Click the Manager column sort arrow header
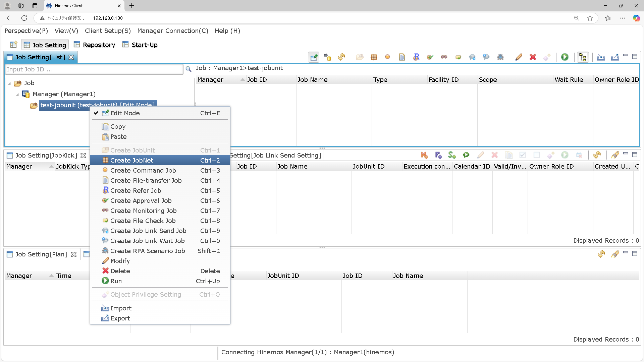 pyautogui.click(x=242, y=80)
